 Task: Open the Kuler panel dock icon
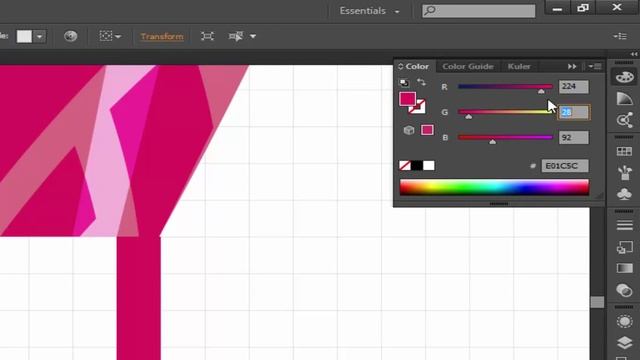click(x=624, y=120)
